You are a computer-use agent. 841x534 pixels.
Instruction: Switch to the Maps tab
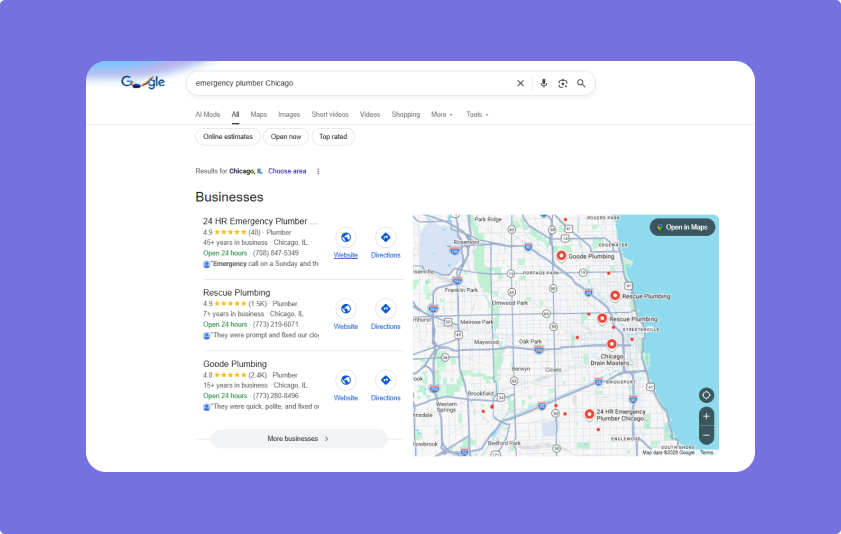pos(259,115)
